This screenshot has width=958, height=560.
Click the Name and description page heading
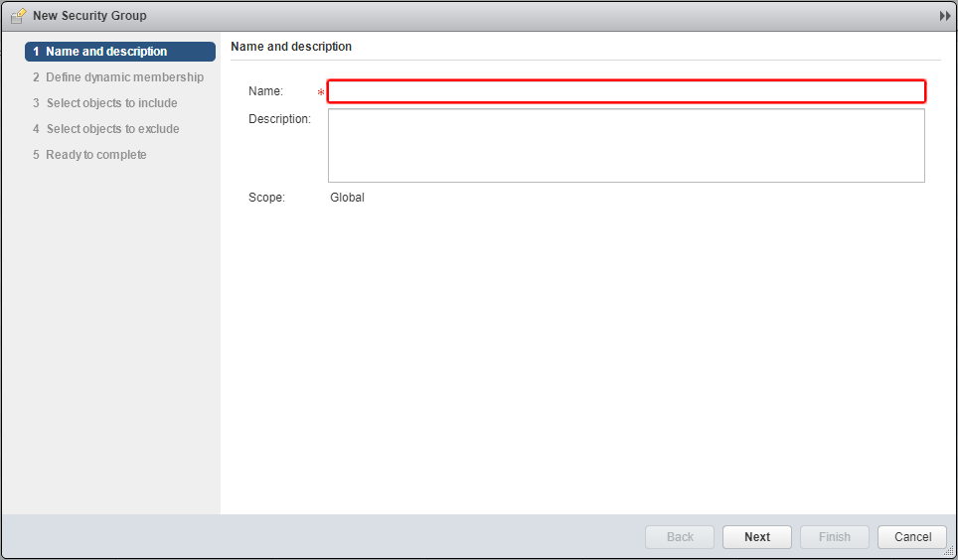(291, 47)
